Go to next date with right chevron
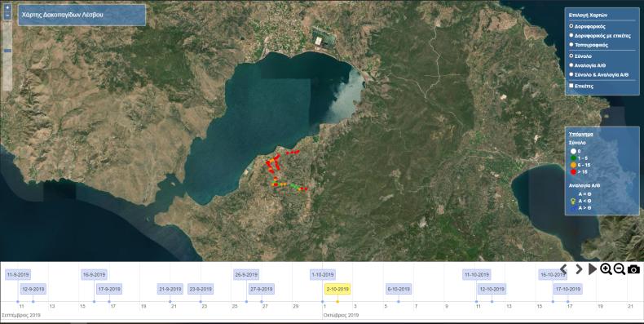The width and height of the screenshot is (644, 324). pyautogui.click(x=579, y=269)
